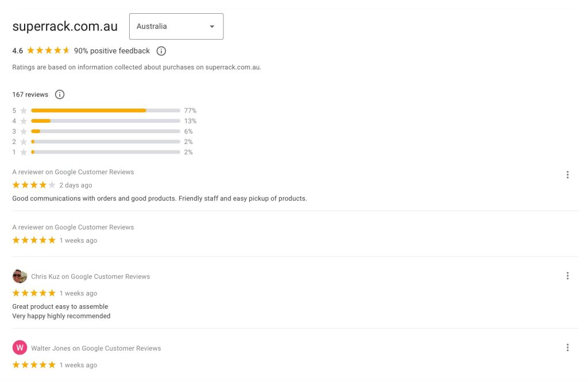Select the 167 reviews label
The image size is (588, 381).
click(x=30, y=94)
